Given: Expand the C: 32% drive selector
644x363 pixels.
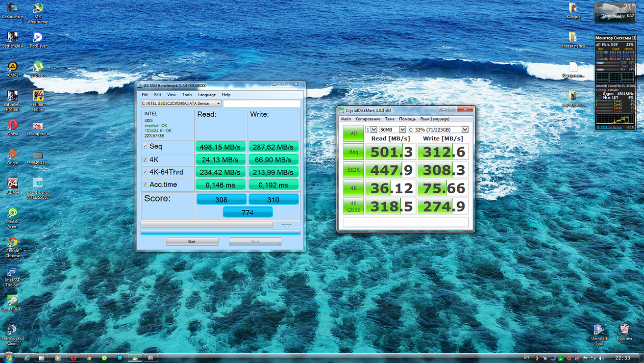Looking at the screenshot, I should (438, 130).
